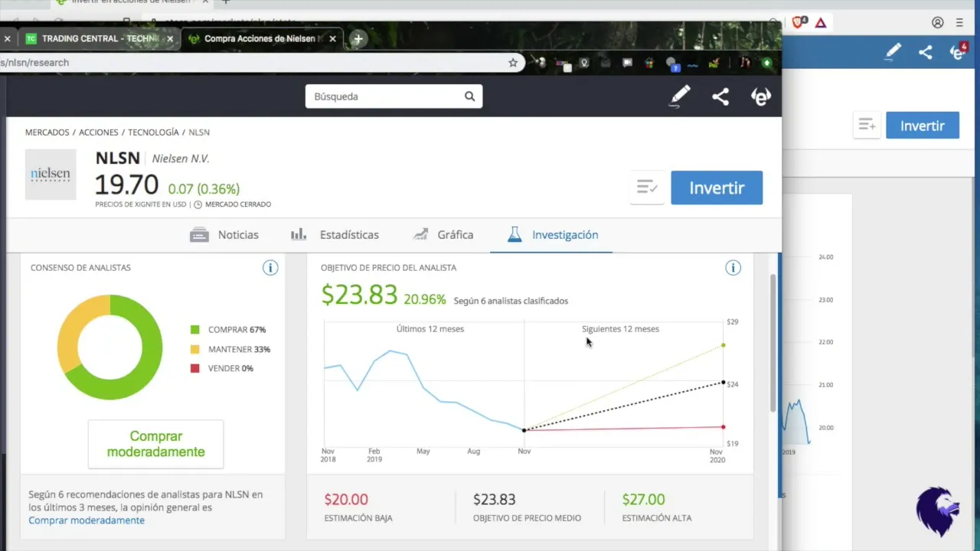This screenshot has width=980, height=551.
Task: Select the Compra Acciones de Nielsen tab
Action: (263, 39)
